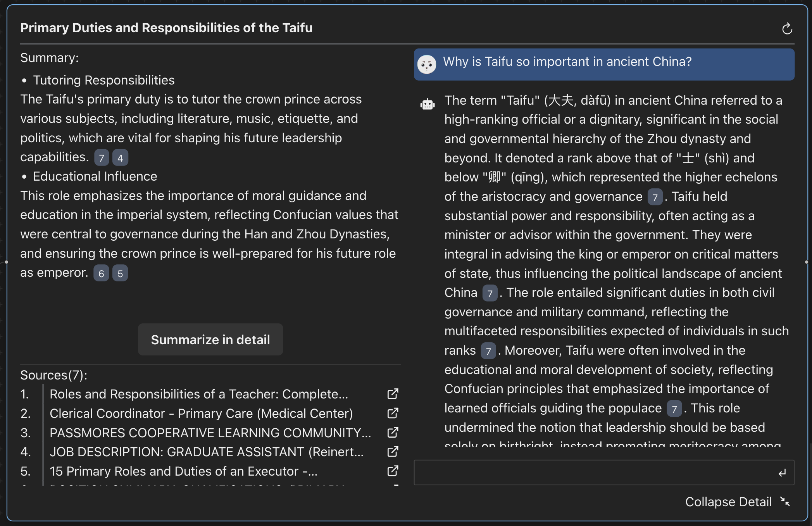The height and width of the screenshot is (526, 812).
Task: Click the user avatar in question bubble
Action: pos(427,64)
